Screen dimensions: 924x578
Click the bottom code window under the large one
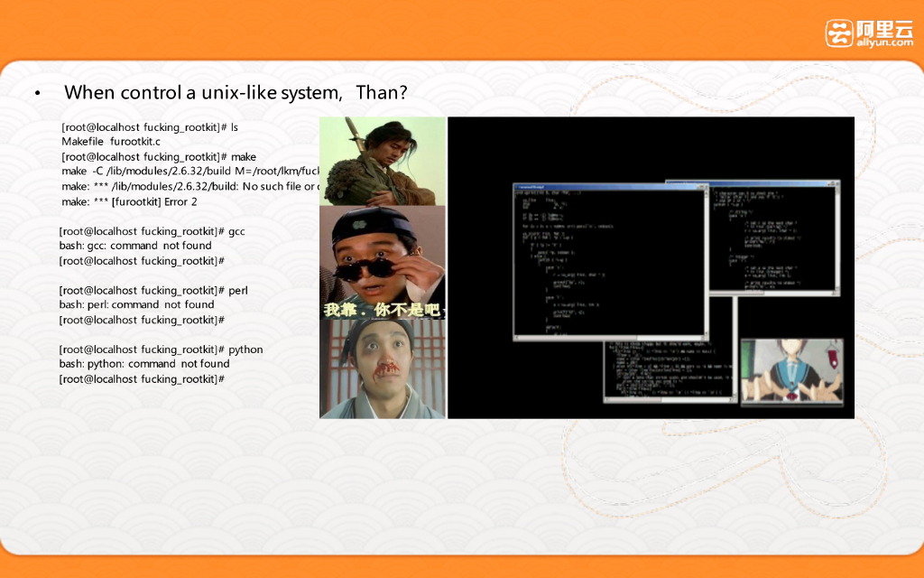point(670,371)
